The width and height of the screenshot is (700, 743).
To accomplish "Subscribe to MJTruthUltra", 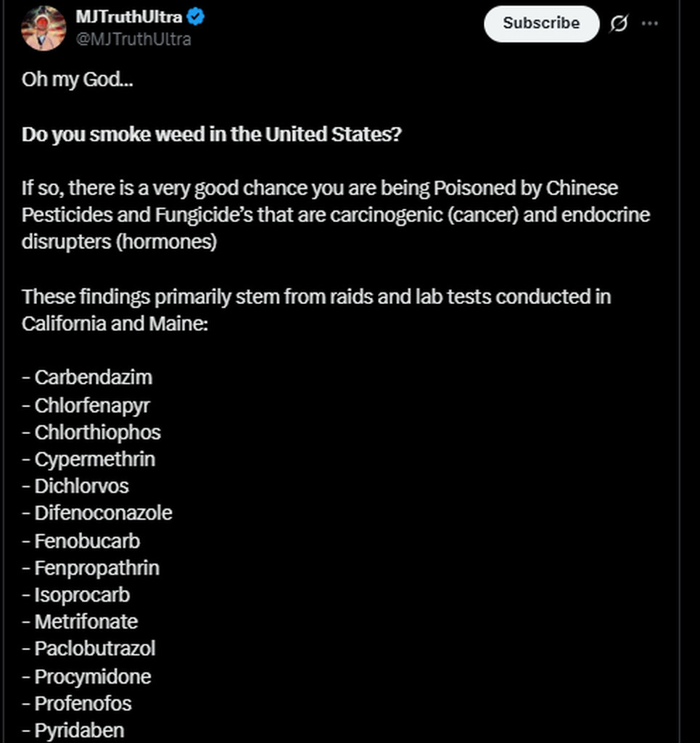I will pos(541,23).
